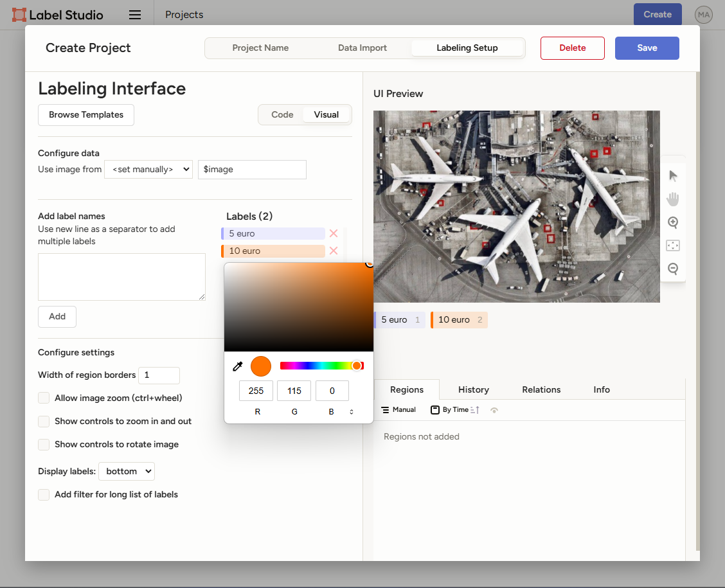
Task: Click the hue slider bar
Action: (321, 366)
